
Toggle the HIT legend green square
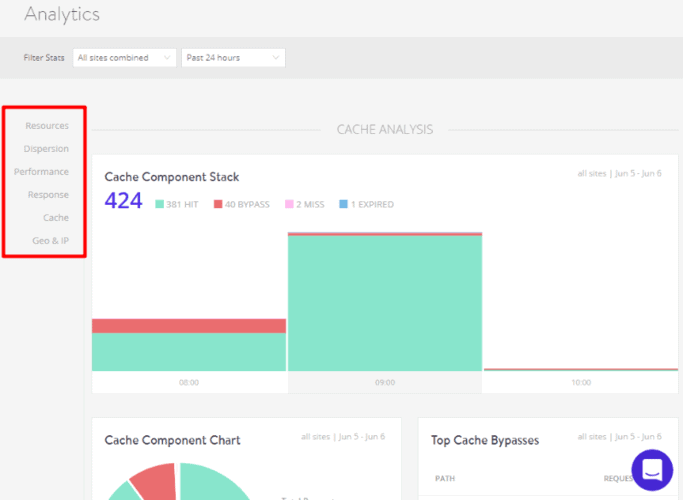(x=159, y=204)
